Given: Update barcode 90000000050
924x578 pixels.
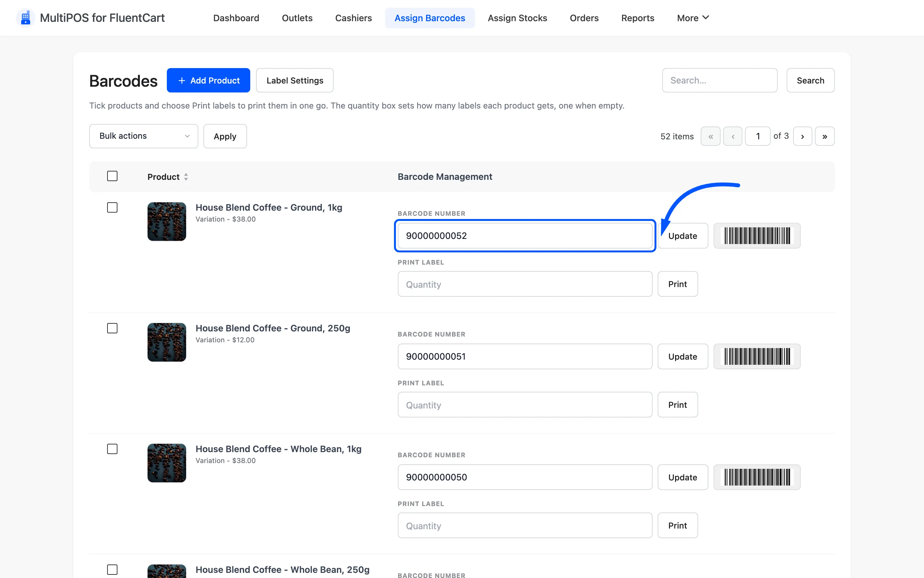Looking at the screenshot, I should point(682,477).
